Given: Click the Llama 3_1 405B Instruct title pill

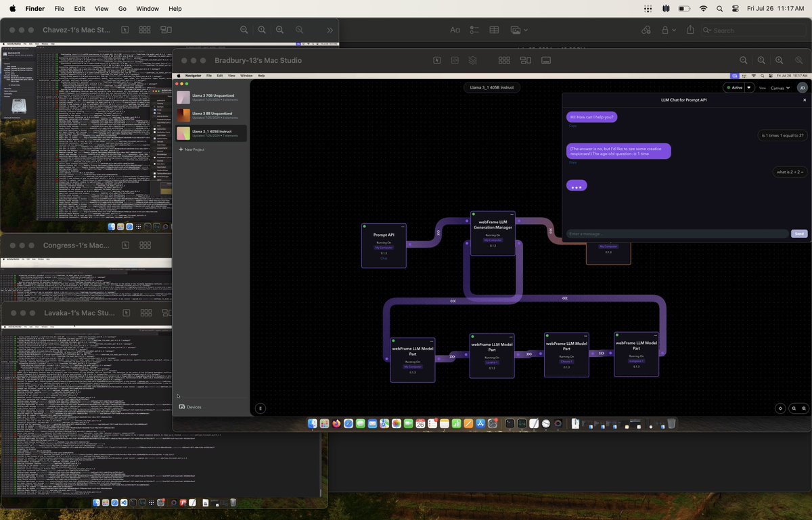Looking at the screenshot, I should pyautogui.click(x=492, y=88).
